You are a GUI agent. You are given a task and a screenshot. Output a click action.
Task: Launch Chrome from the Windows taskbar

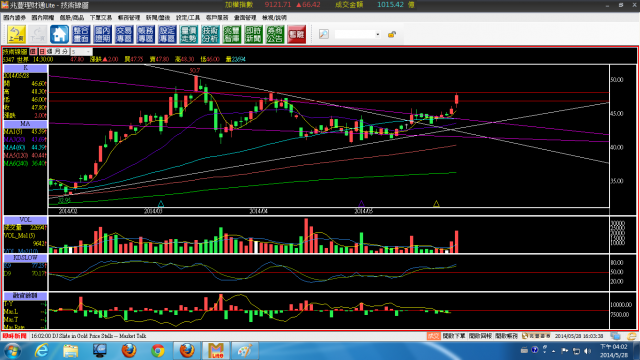pyautogui.click(x=158, y=351)
